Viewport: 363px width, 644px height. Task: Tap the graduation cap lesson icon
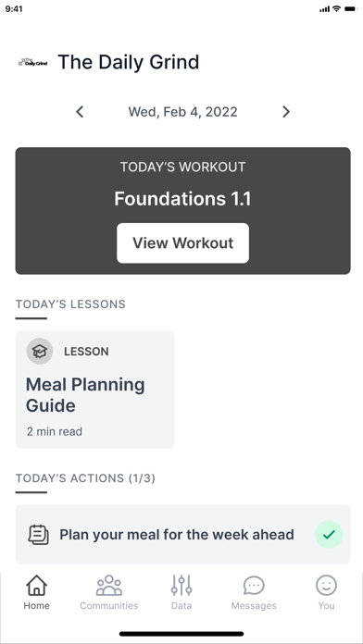[40, 352]
